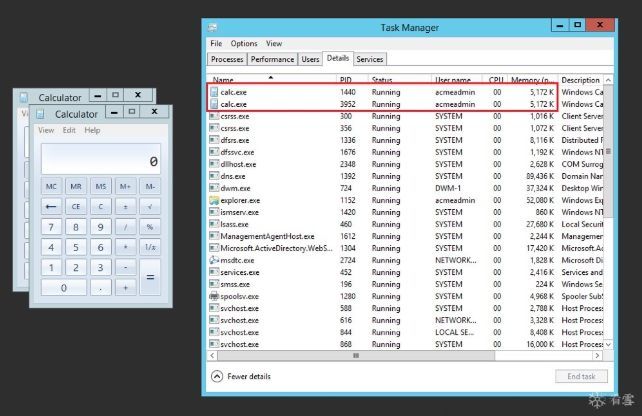
Task: Click the Calculator backspace arrow button
Action: coord(51,206)
